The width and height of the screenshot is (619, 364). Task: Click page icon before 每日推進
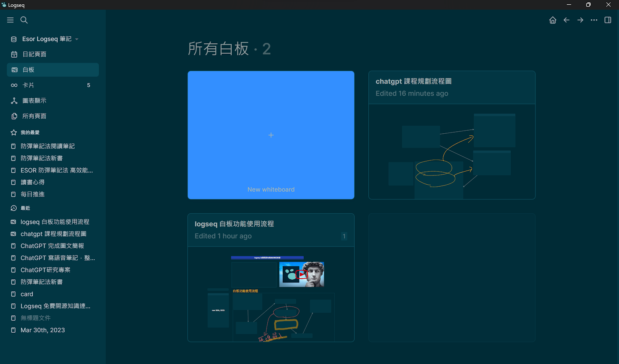pyautogui.click(x=14, y=194)
